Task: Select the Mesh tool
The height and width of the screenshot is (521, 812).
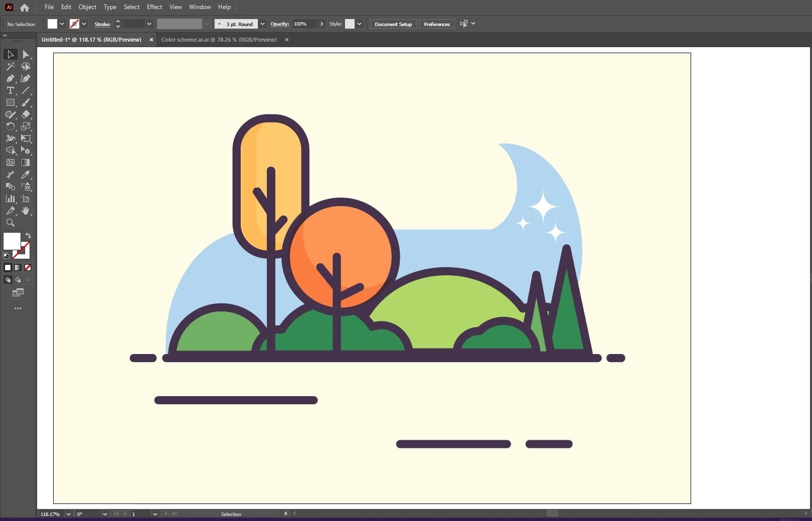Action: click(10, 162)
